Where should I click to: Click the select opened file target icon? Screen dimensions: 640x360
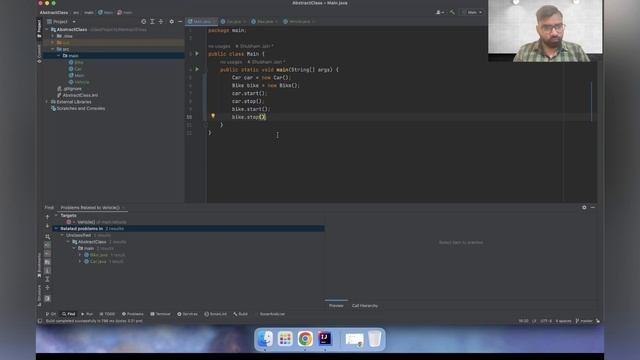[143, 21]
